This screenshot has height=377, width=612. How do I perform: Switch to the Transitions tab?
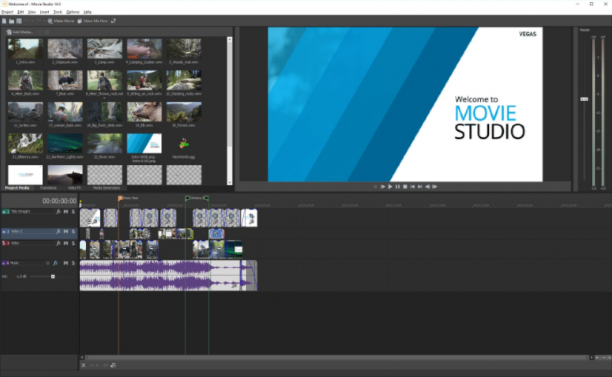click(48, 188)
